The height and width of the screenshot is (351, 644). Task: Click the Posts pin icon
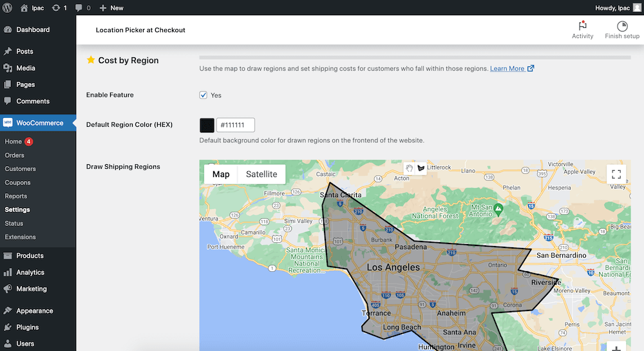tap(7, 52)
